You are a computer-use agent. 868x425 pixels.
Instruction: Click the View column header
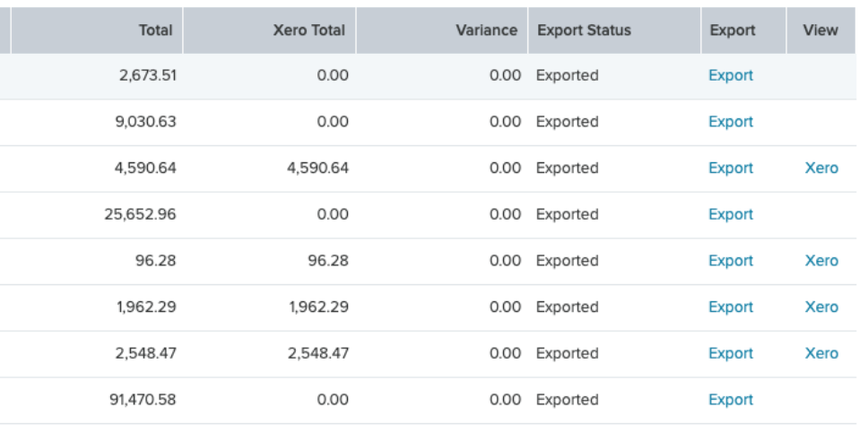point(821,30)
